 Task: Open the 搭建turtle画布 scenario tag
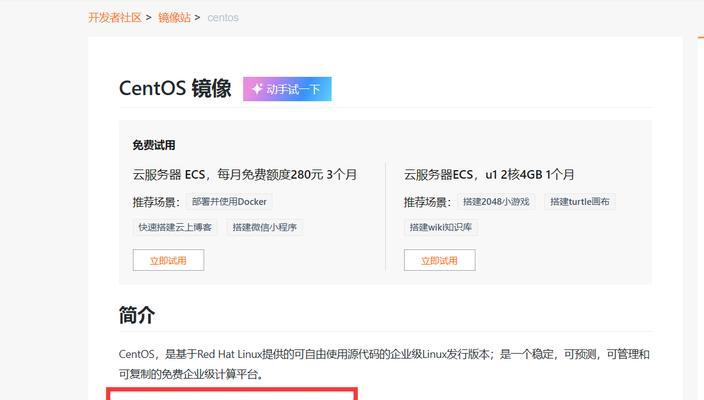click(x=580, y=202)
